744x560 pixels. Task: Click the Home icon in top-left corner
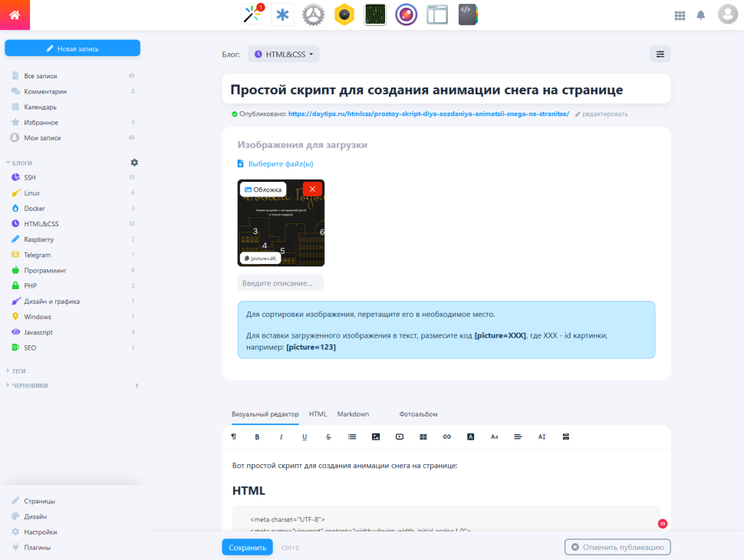[x=15, y=15]
